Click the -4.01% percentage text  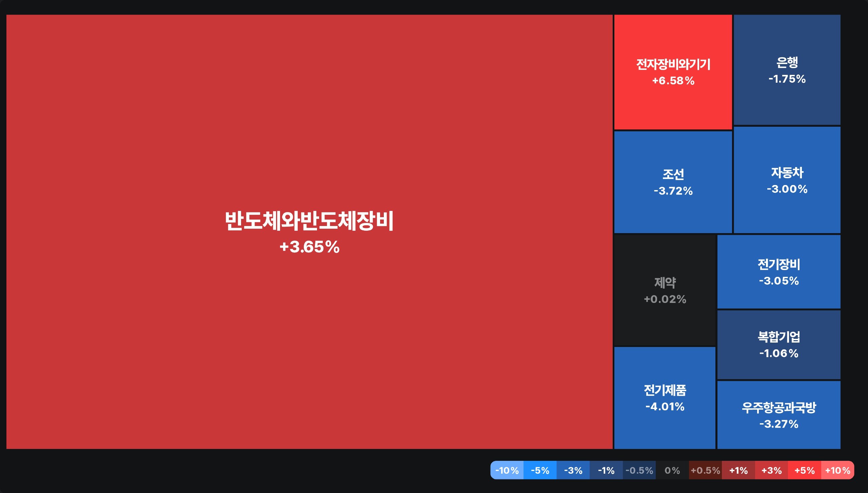[665, 407]
